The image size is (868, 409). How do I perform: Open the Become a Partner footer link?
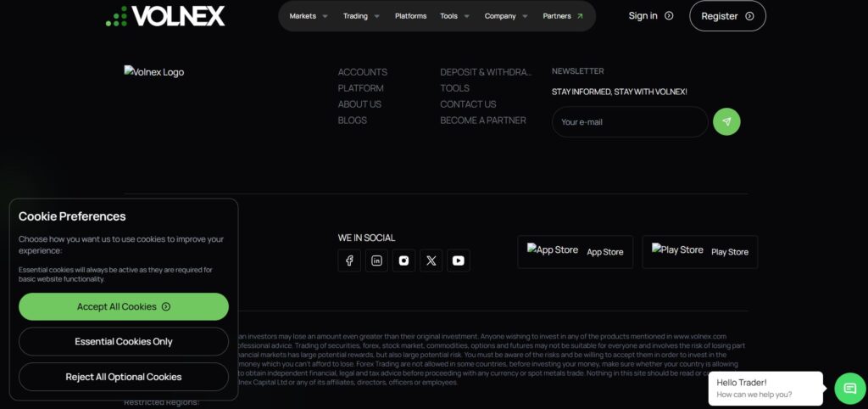point(483,120)
